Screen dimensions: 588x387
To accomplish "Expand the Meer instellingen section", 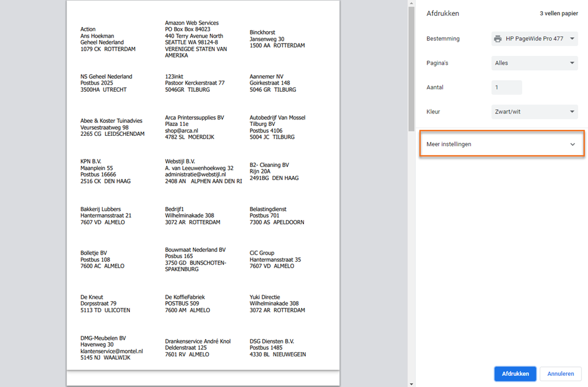I will (502, 144).
